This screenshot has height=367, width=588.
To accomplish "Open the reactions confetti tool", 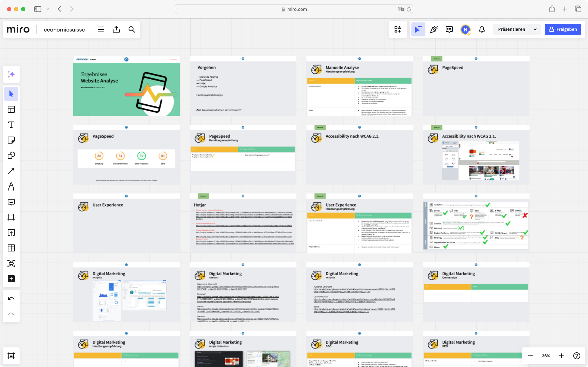I will [x=434, y=29].
